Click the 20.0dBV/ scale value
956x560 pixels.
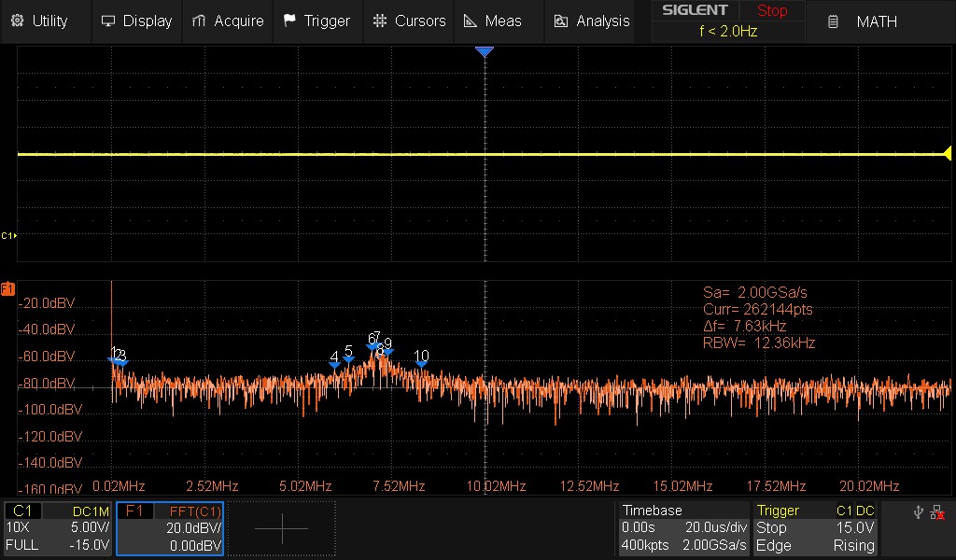(x=193, y=528)
